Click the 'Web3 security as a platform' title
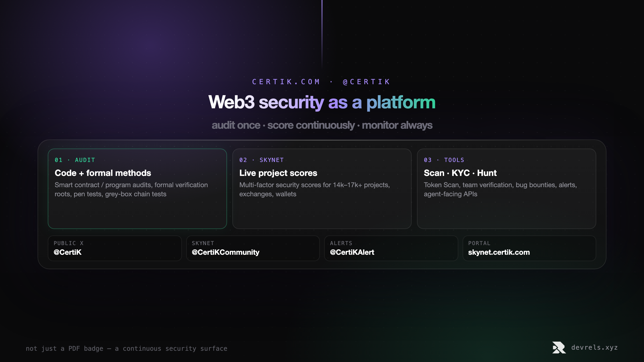Image resolution: width=644 pixels, height=362 pixels. pos(322,102)
